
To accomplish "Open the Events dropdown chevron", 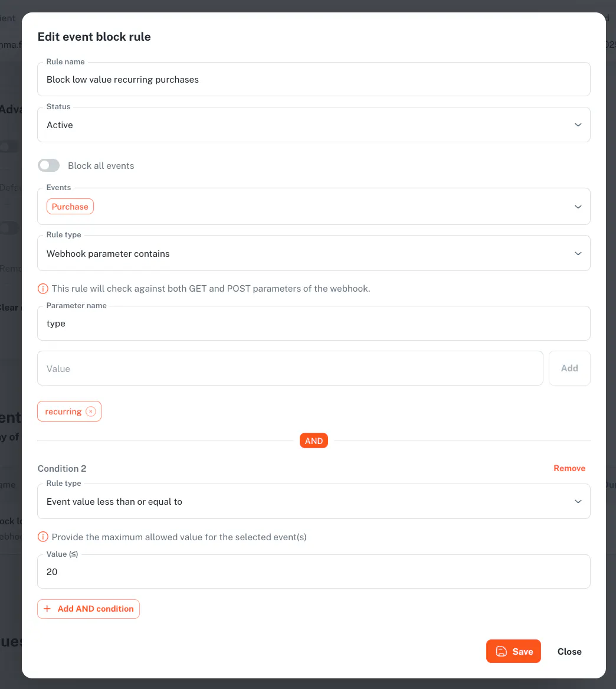I will [x=578, y=207].
